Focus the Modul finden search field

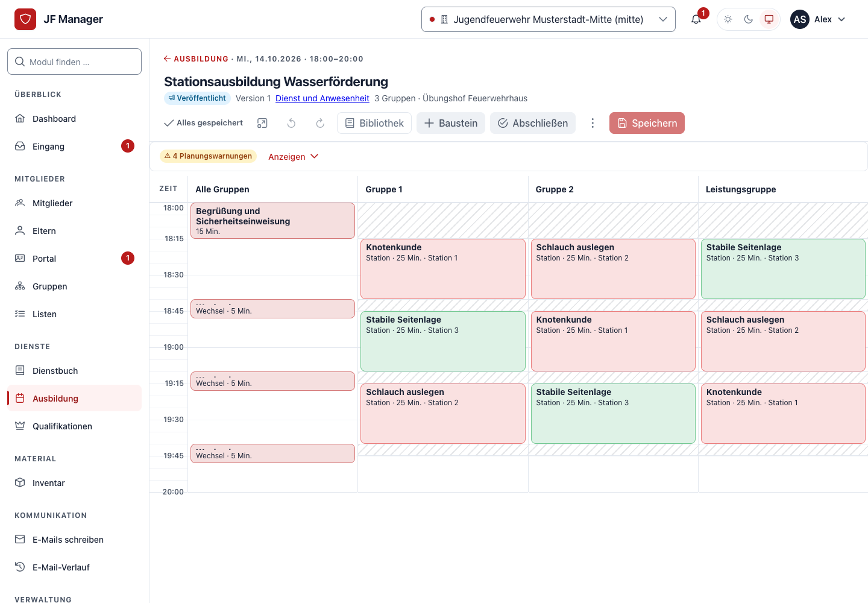(75, 62)
